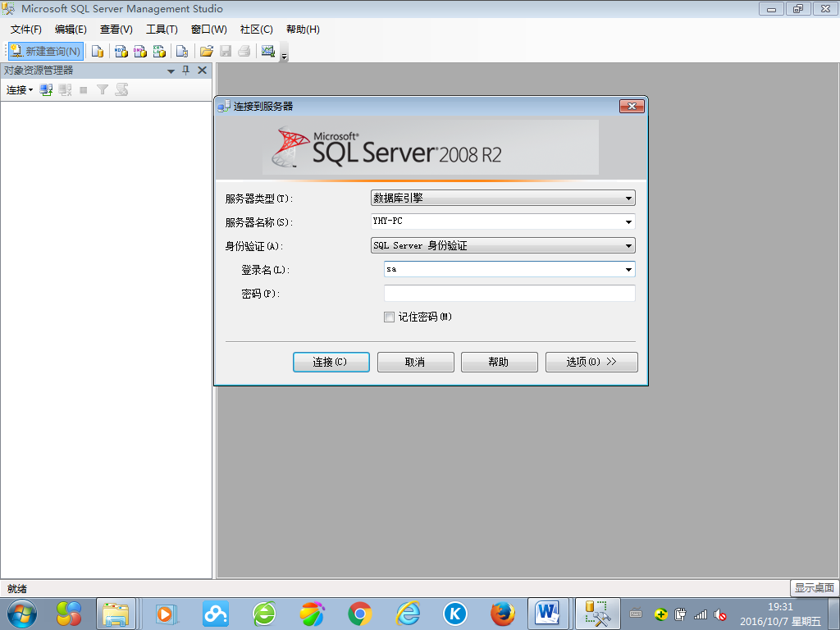The width and height of the screenshot is (840, 630).
Task: Click inside the 密码 password field
Action: 509,293
